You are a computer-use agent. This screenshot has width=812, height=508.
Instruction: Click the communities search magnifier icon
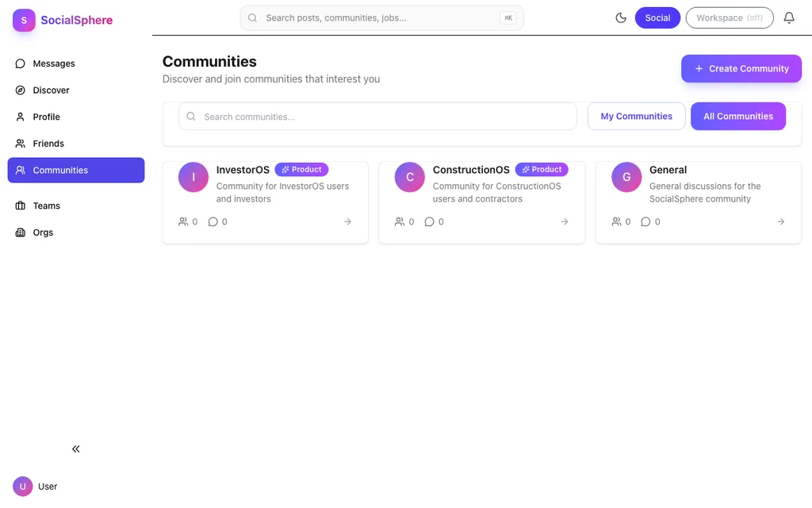191,117
